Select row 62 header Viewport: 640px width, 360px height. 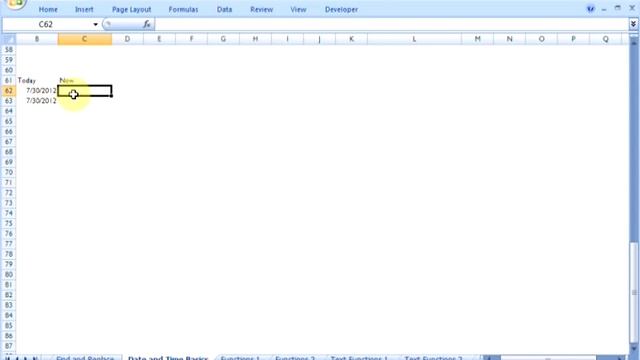coord(9,91)
